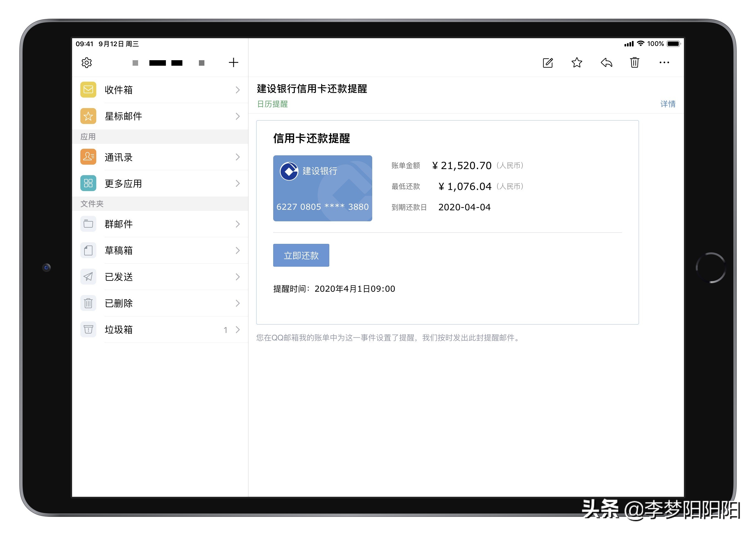Star this email using the star icon
Viewport: 756px width, 535px height.
point(577,63)
